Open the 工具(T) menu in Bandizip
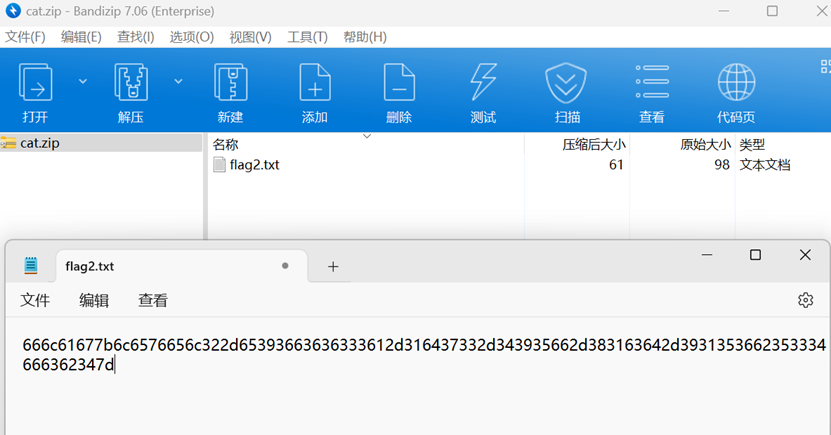831x435 pixels. 307,37
